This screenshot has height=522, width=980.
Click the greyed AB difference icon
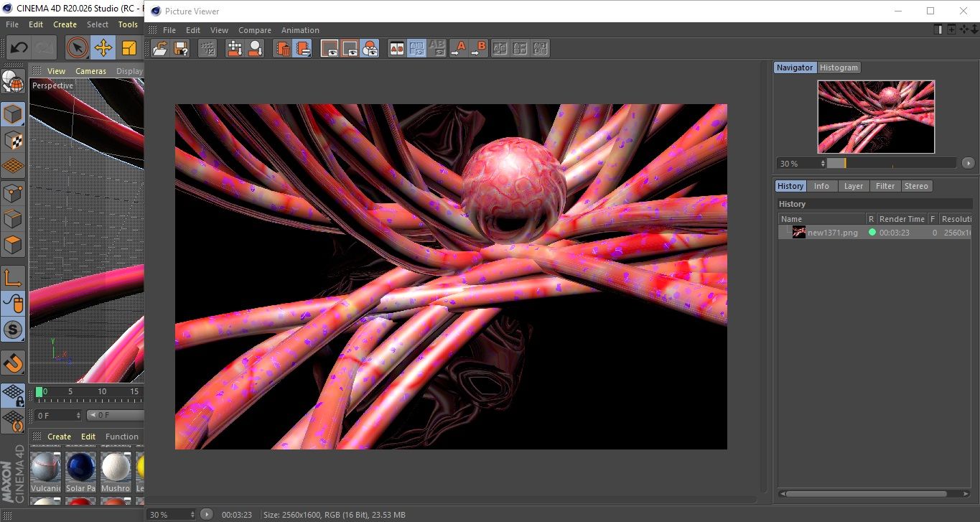(437, 48)
